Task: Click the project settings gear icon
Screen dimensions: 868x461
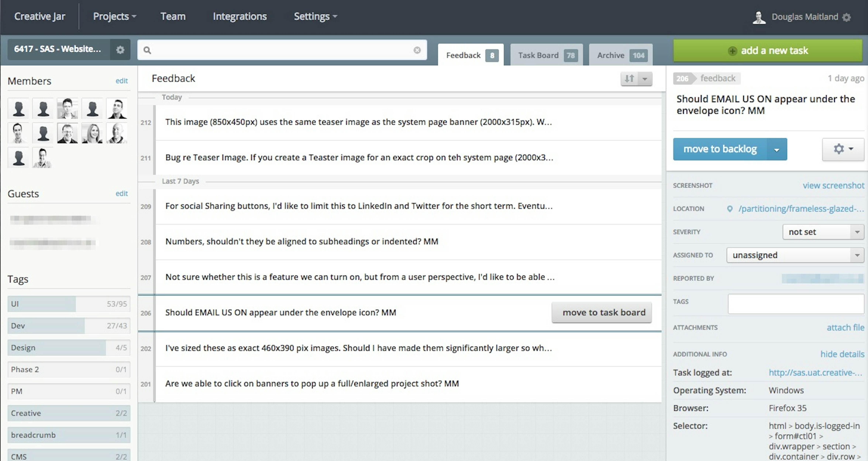Action: click(120, 50)
